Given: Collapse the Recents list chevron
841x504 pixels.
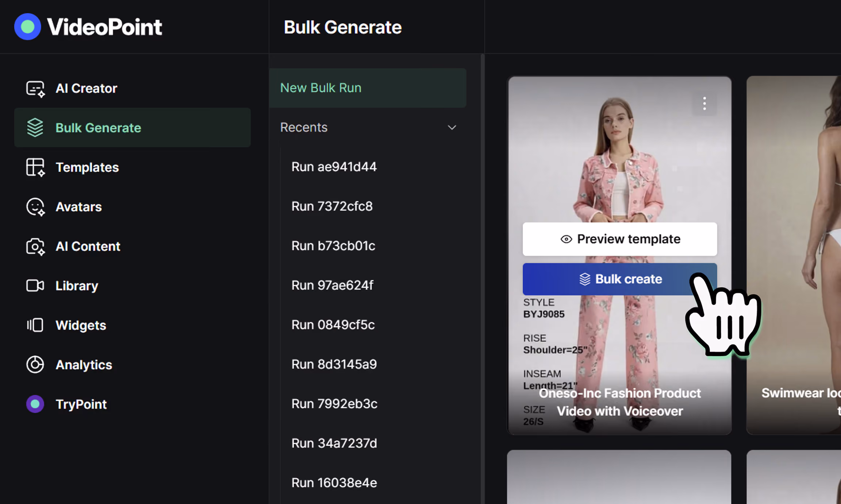Looking at the screenshot, I should pos(452,128).
